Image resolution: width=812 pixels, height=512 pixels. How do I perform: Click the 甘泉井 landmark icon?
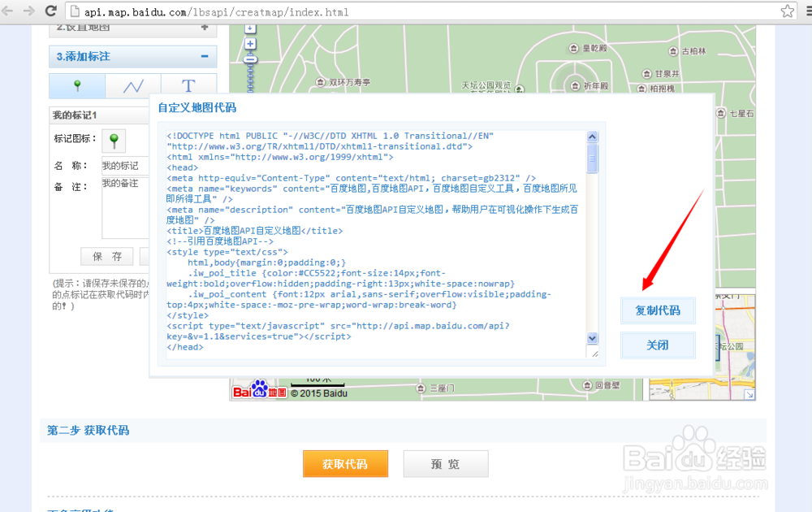coord(646,74)
